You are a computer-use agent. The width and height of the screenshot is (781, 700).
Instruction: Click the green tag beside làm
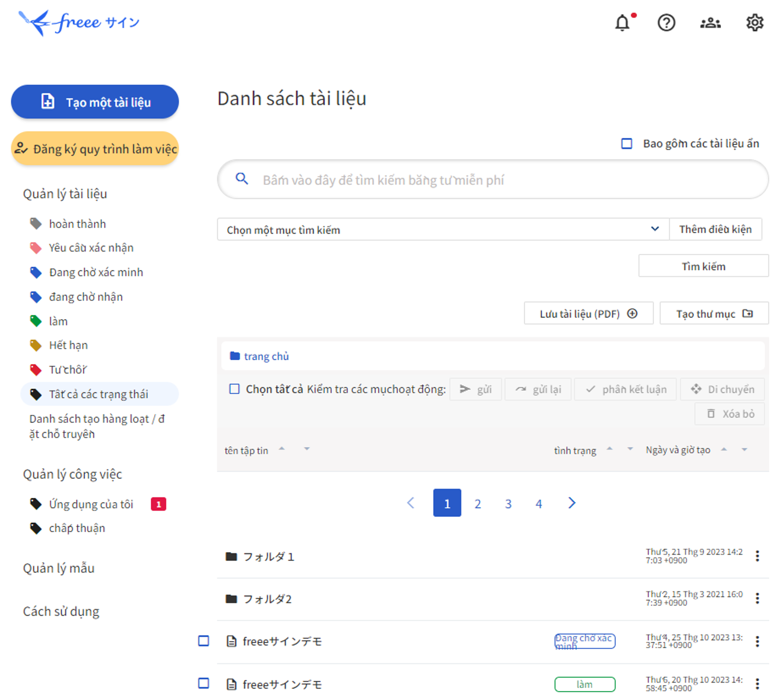[35, 321]
